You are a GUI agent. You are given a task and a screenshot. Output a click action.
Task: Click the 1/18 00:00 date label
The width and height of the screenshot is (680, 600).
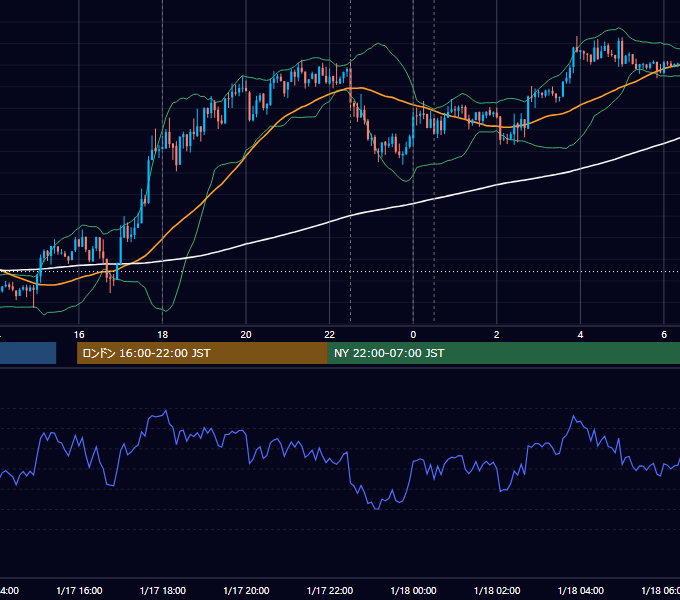[413, 590]
